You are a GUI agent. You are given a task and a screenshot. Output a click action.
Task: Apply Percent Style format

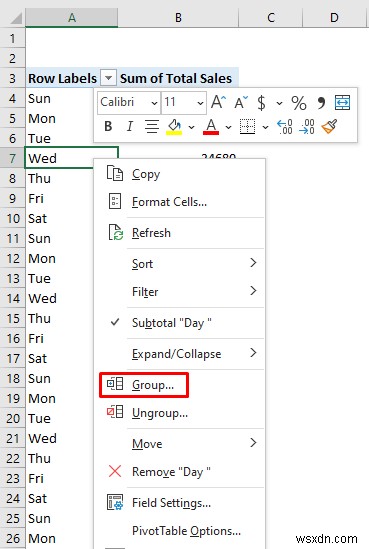(299, 103)
